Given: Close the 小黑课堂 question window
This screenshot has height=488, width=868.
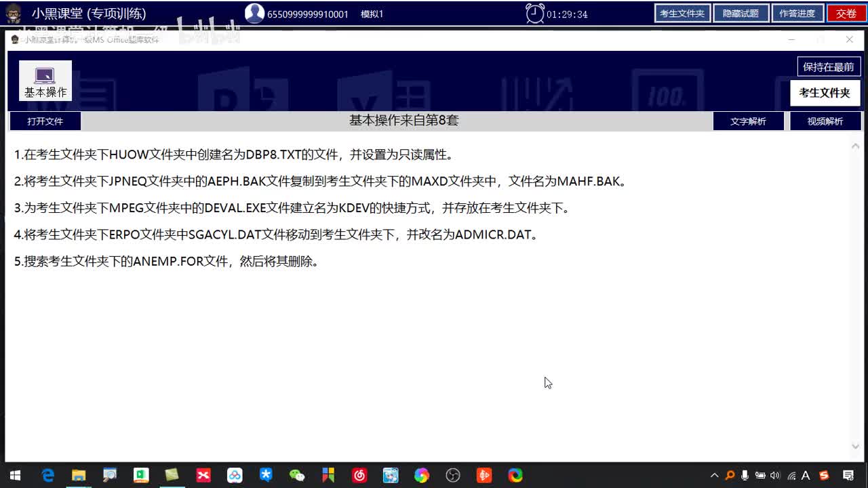Looking at the screenshot, I should point(849,39).
